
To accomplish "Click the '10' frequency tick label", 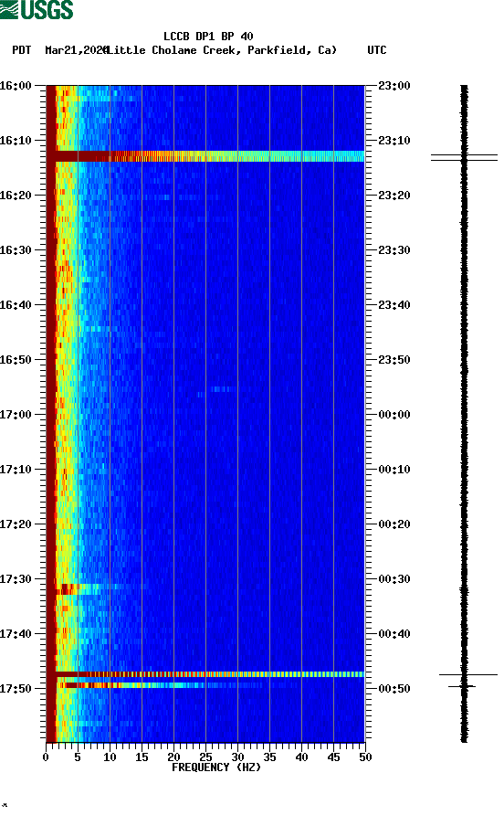I will (x=110, y=757).
